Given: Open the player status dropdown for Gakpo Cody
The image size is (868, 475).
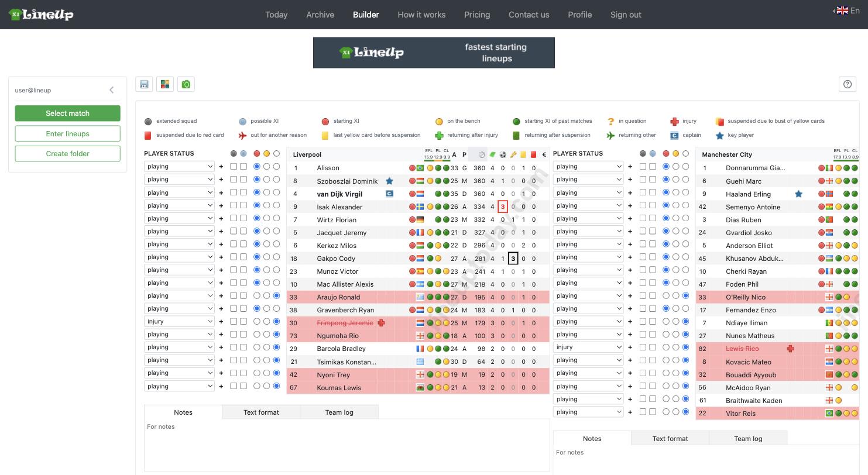Looking at the screenshot, I should [x=179, y=257].
